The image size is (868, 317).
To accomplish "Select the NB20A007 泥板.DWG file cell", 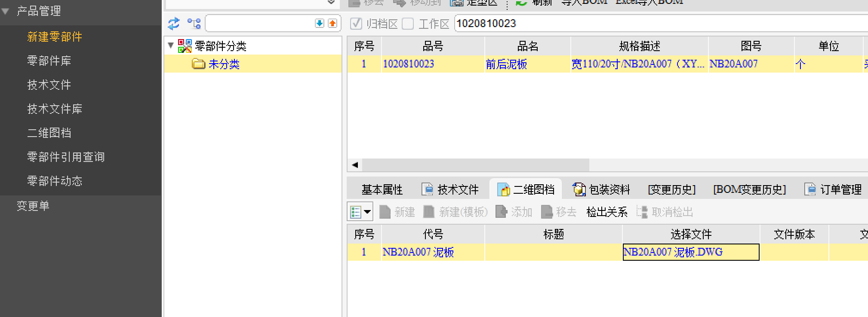I will pos(691,252).
